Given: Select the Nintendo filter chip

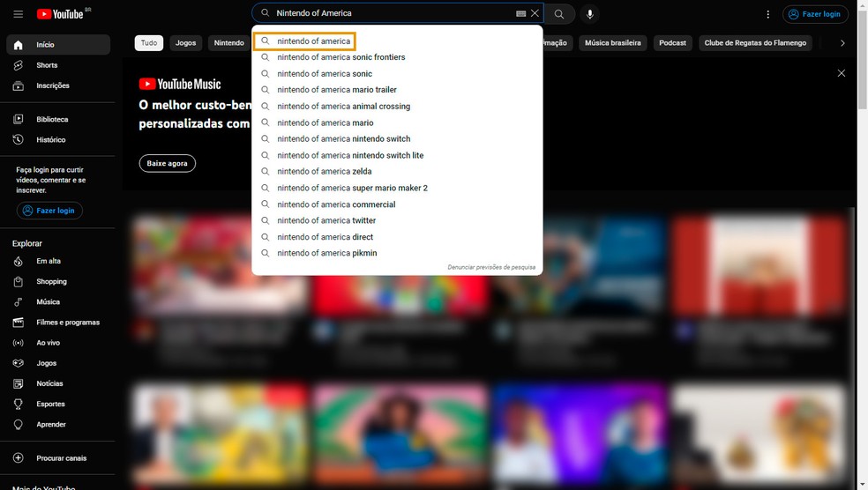Looking at the screenshot, I should pos(228,43).
